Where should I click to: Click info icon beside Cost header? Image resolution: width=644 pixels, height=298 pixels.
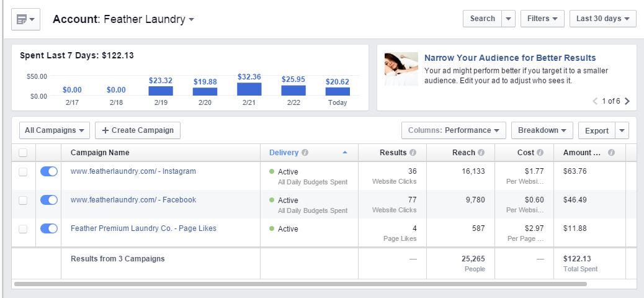(540, 153)
